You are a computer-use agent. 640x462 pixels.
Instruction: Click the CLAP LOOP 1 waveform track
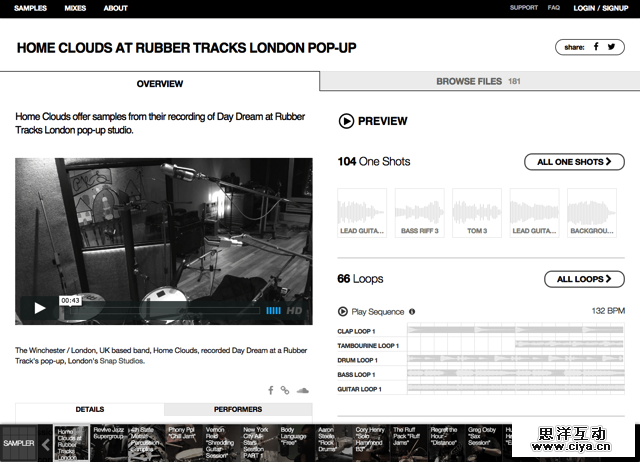[x=516, y=330]
